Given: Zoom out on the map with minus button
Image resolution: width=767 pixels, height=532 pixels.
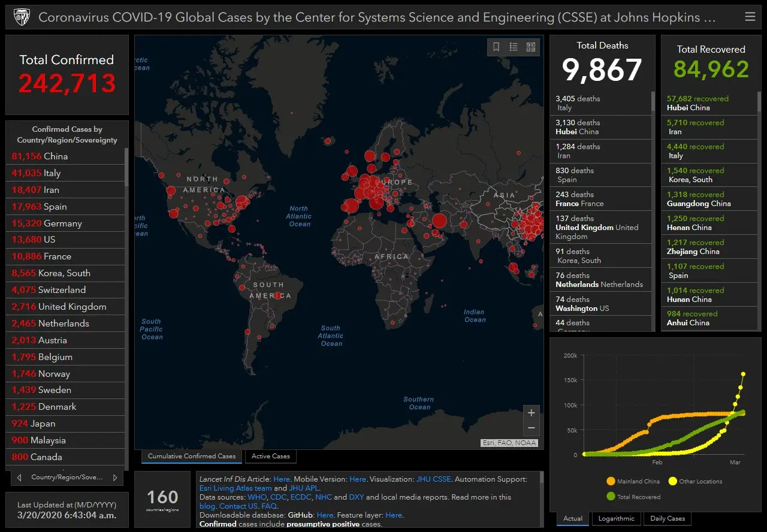Looking at the screenshot, I should 531,428.
